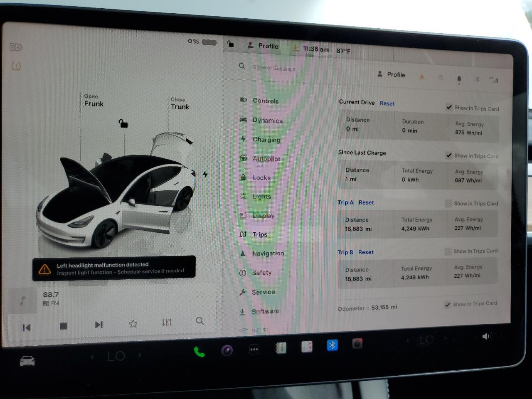Increase driver temperature with right arrow
The image size is (532, 399).
(x=140, y=355)
